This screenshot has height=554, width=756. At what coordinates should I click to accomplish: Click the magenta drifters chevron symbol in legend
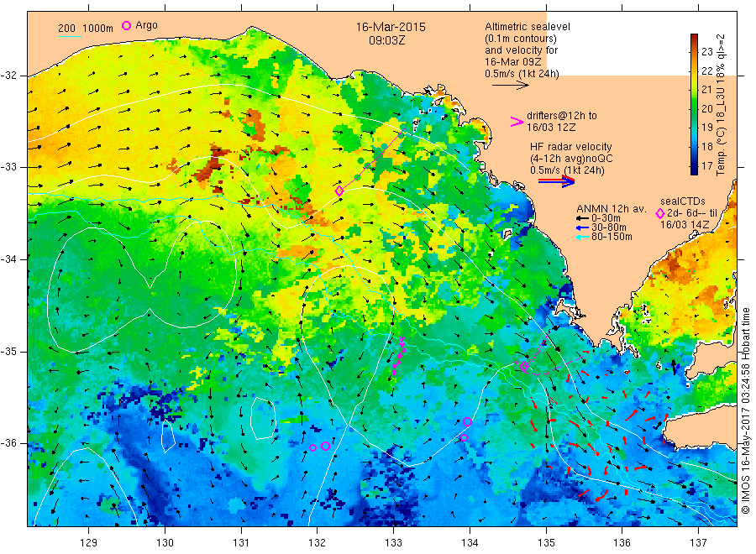click(x=517, y=122)
